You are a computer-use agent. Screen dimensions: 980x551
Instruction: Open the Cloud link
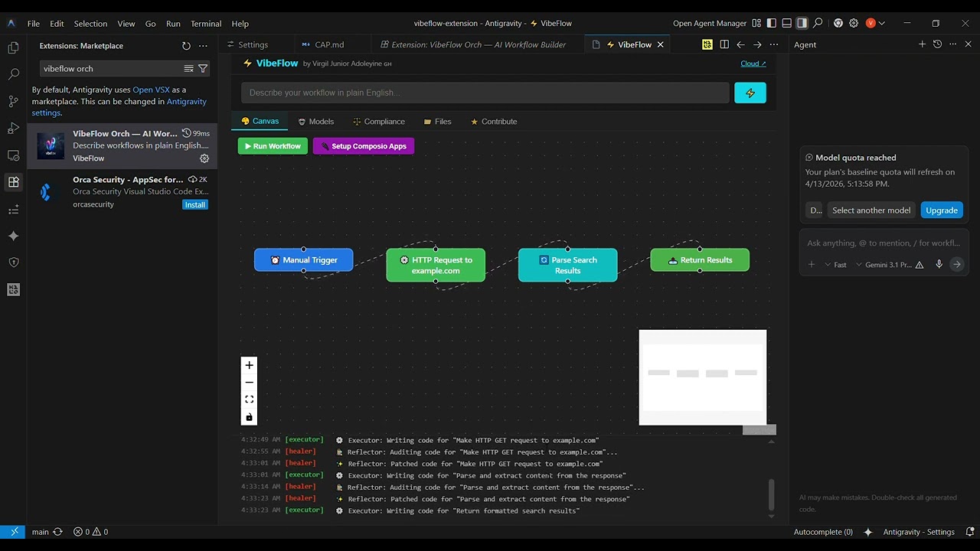753,64
